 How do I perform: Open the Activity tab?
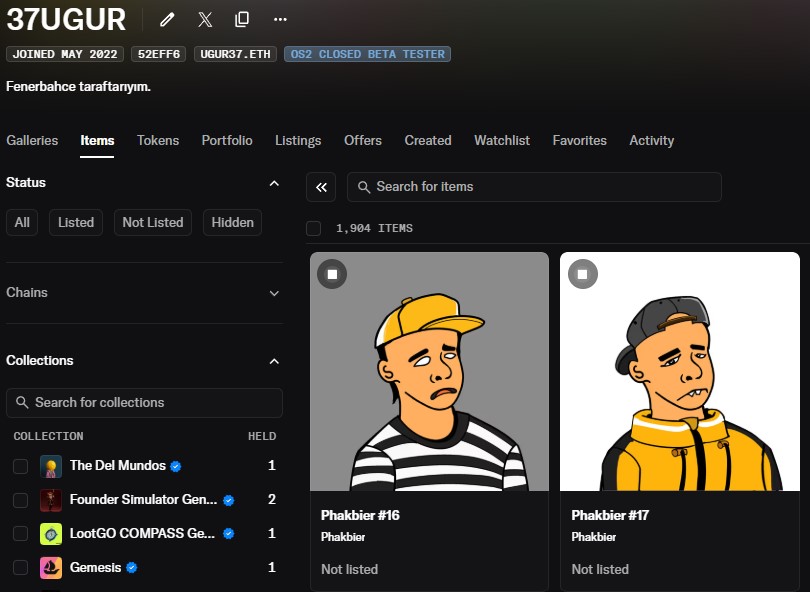[x=651, y=141]
